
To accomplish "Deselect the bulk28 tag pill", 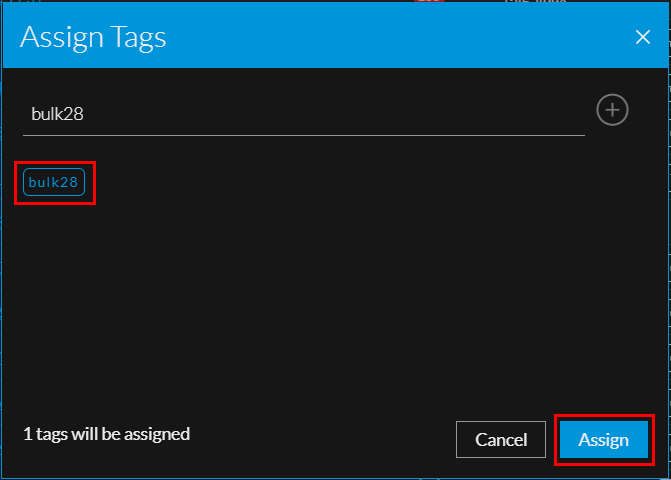I will tap(55, 182).
